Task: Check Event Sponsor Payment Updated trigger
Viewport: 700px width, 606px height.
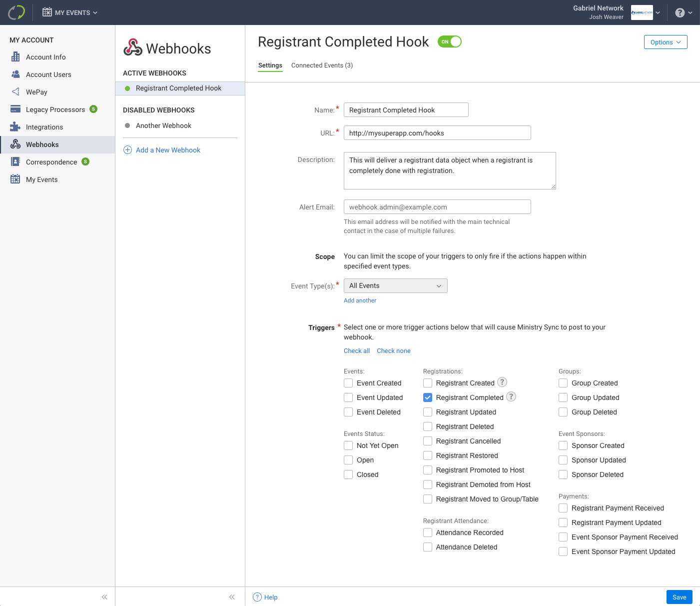Action: [x=563, y=551]
